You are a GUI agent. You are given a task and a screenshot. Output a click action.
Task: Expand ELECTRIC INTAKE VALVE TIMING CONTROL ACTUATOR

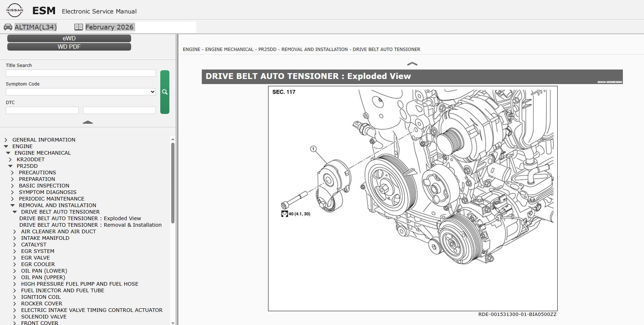(x=15, y=310)
